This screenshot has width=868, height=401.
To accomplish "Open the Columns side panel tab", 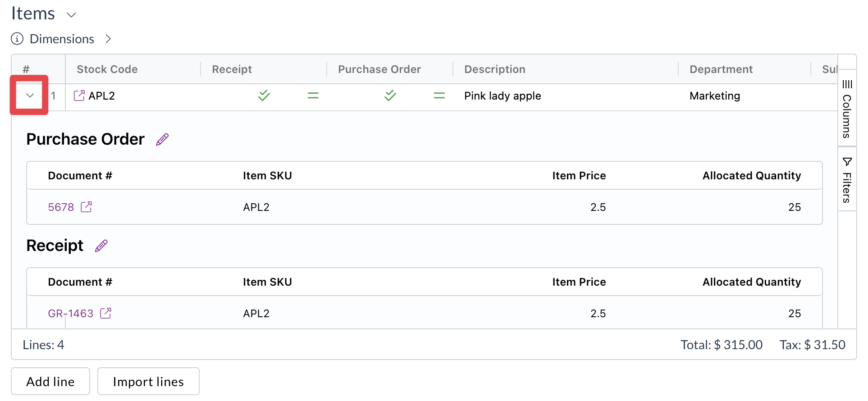I will click(847, 108).
